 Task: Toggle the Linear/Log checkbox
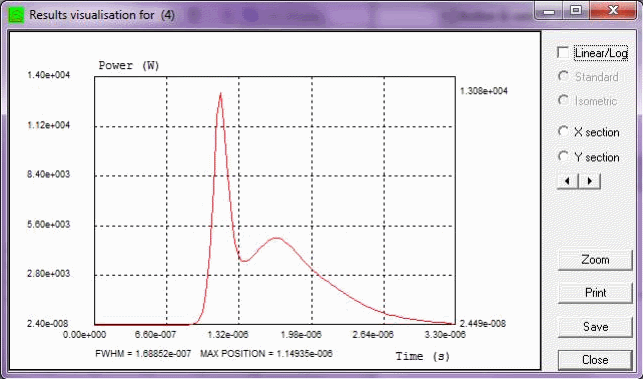(563, 53)
